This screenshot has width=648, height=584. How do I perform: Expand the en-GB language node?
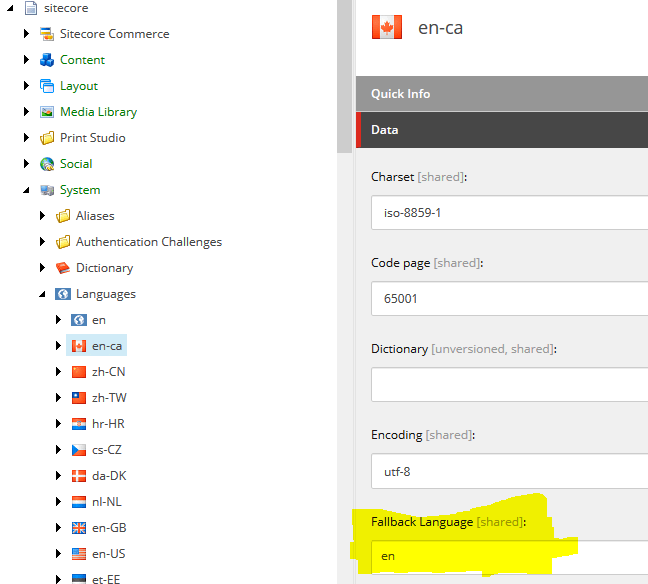58,528
